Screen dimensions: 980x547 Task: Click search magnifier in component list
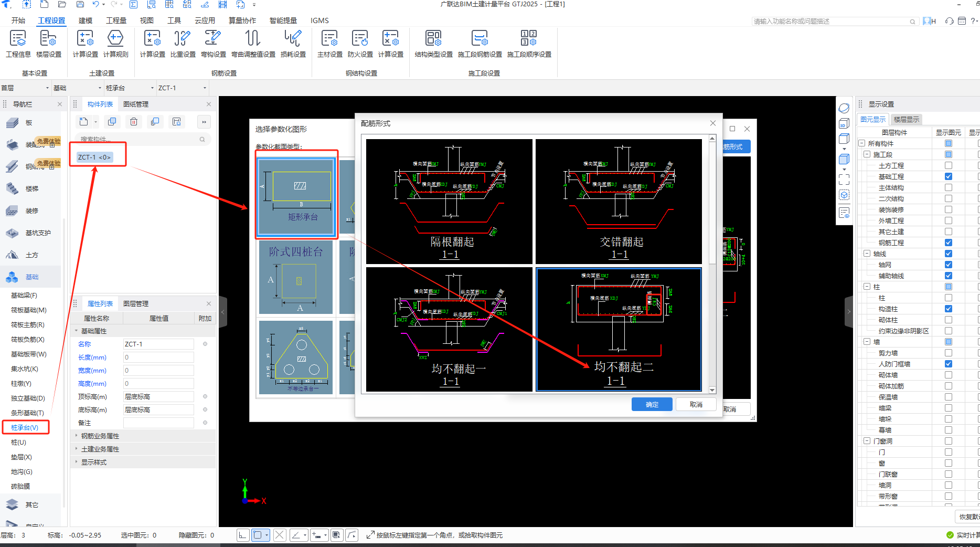tap(202, 139)
